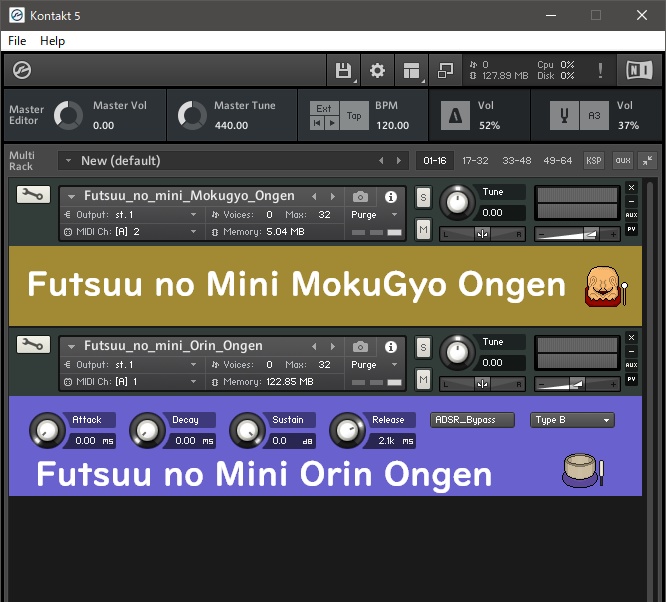Open the Type B dropdown
The height and width of the screenshot is (602, 666).
tap(572, 420)
